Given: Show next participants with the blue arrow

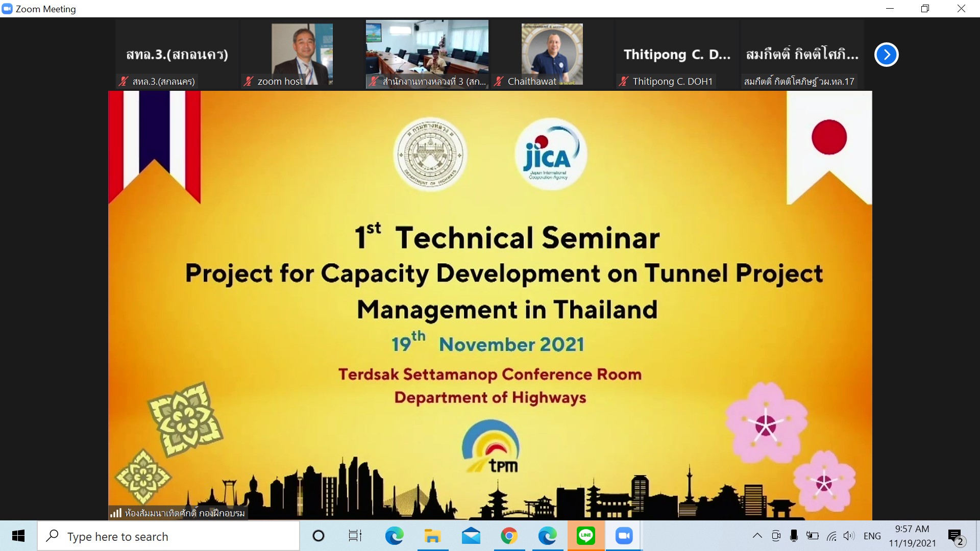Looking at the screenshot, I should 886,55.
